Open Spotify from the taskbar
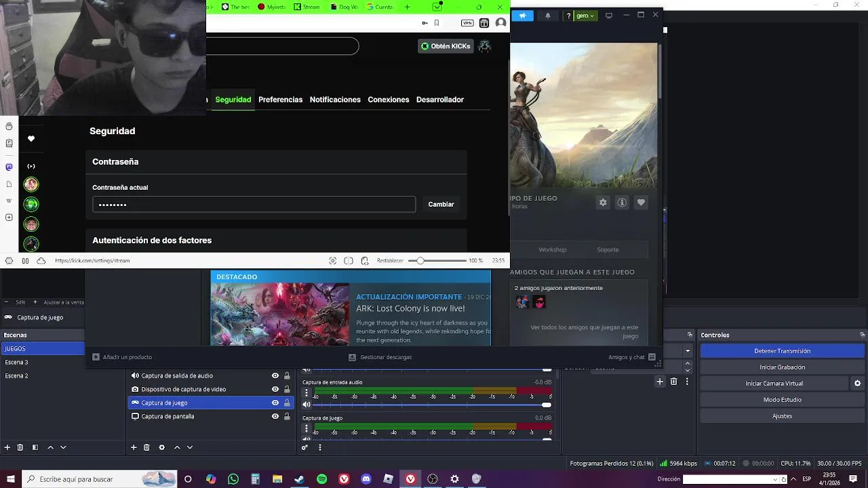 321,479
